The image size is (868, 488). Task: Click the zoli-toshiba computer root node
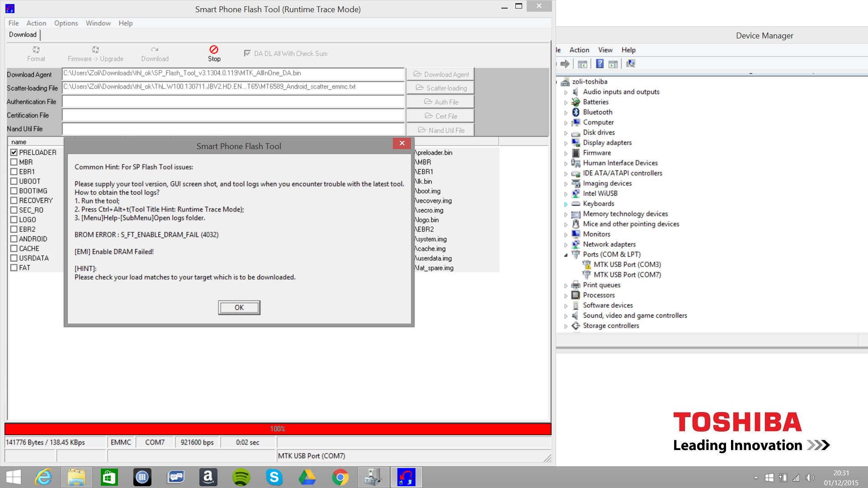[x=590, y=82]
